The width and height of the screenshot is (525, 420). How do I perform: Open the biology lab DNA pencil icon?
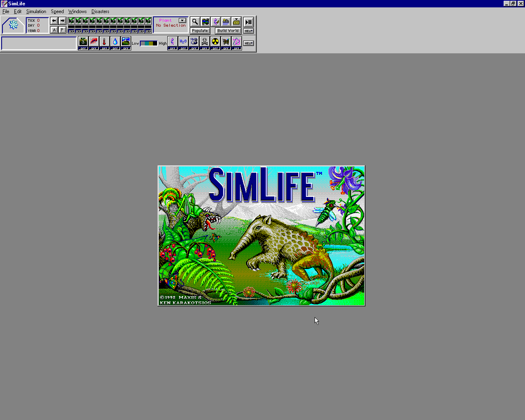[216, 22]
